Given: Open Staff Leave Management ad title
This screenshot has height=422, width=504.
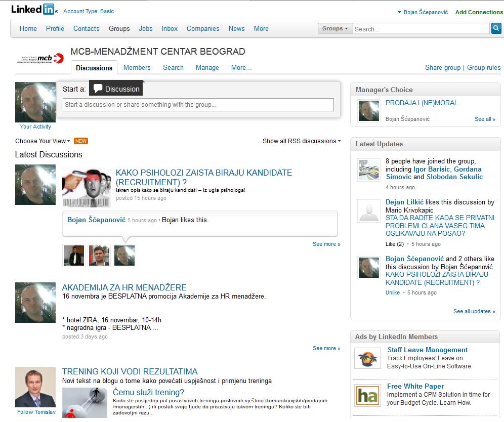Looking at the screenshot, I should (x=428, y=350).
